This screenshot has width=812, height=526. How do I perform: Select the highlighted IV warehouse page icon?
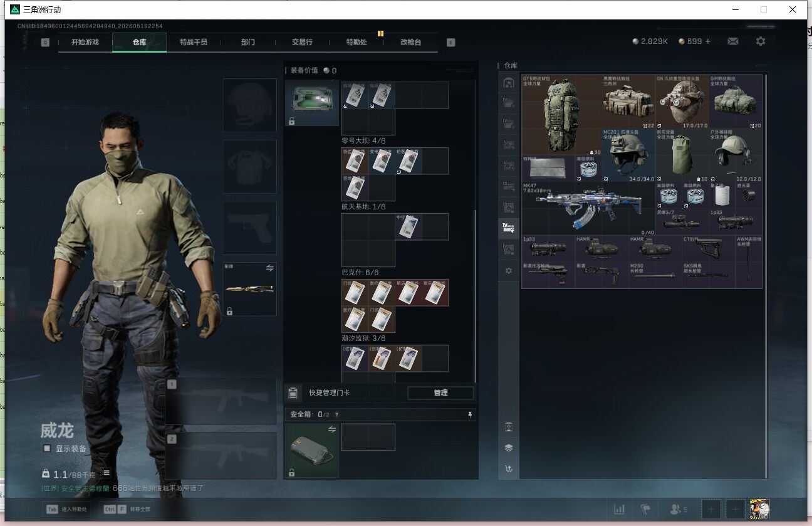pyautogui.click(x=509, y=228)
